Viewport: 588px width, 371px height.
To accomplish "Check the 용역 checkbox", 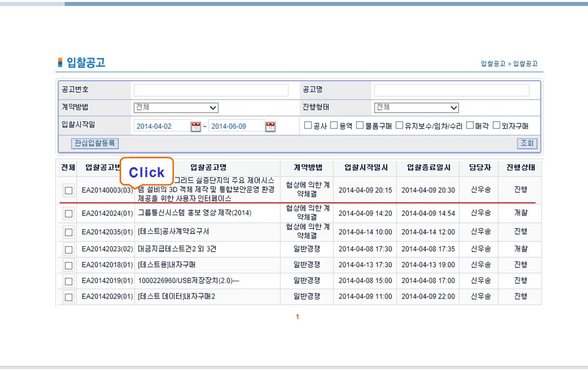I will (334, 125).
